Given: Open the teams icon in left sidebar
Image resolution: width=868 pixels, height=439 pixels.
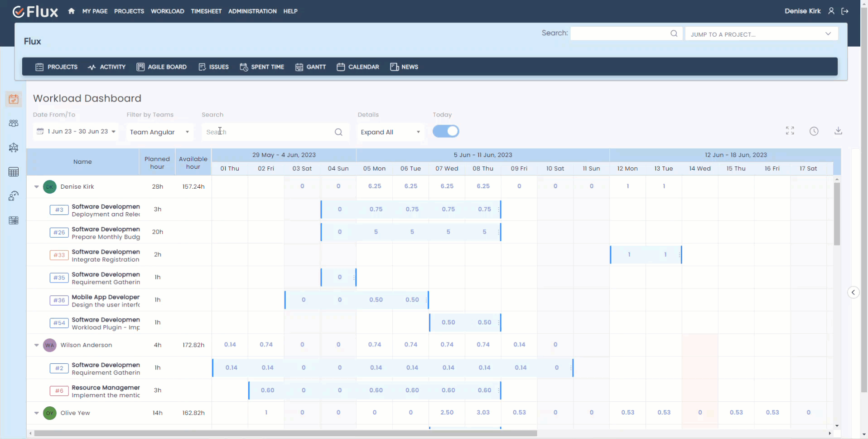Looking at the screenshot, I should click(14, 123).
